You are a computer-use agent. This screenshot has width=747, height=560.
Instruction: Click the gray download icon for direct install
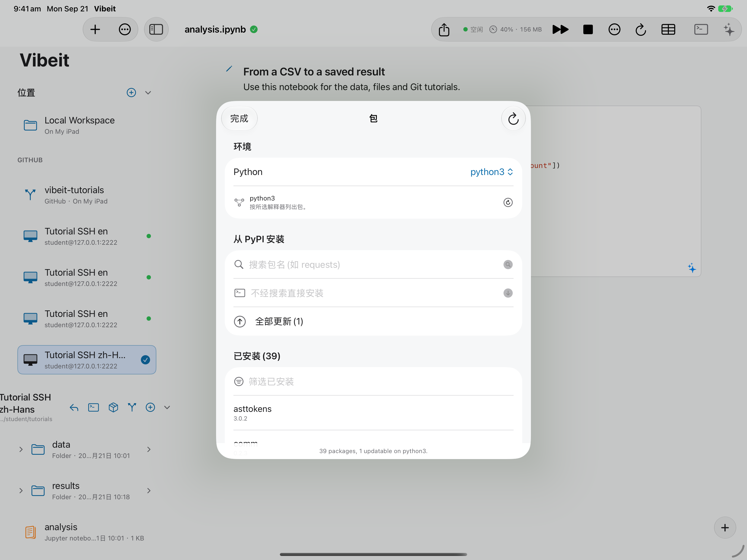pyautogui.click(x=508, y=293)
